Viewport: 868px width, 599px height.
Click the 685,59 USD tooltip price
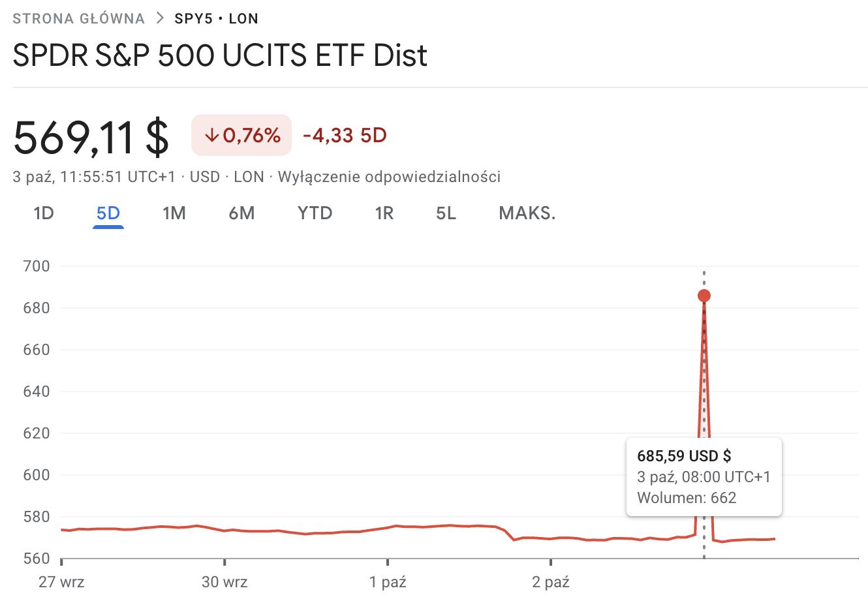pyautogui.click(x=684, y=456)
